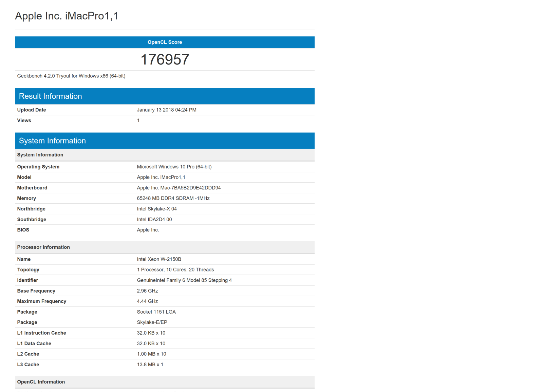Click the '1.00 MB x 10' value
The width and height of the screenshot is (543, 392).
click(151, 354)
